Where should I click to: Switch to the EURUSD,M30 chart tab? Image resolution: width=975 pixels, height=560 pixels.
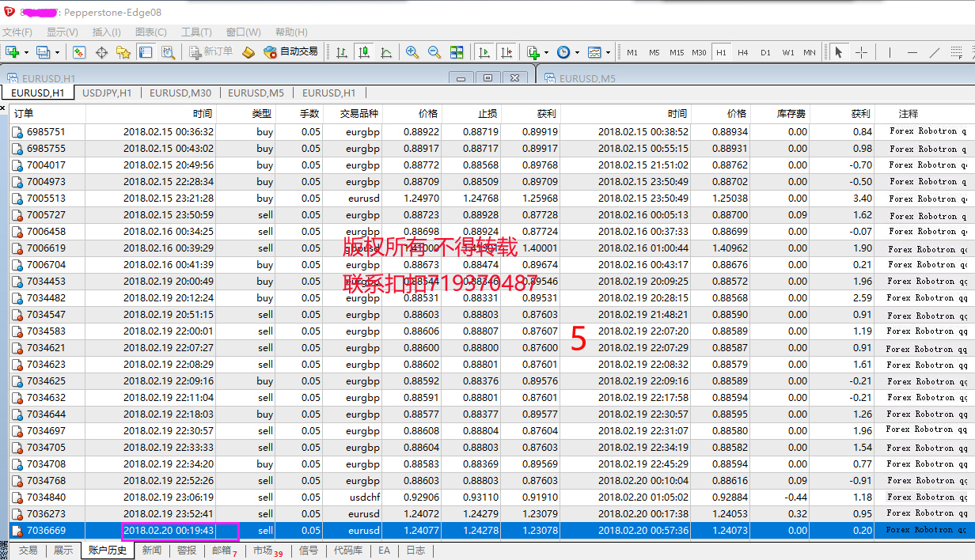(x=180, y=93)
